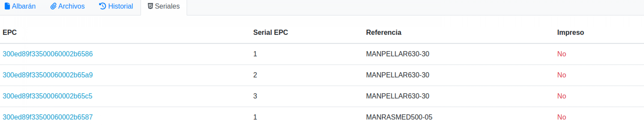The width and height of the screenshot is (644, 132).
Task: Click Impreso 'No' in the first row
Action: [562, 54]
